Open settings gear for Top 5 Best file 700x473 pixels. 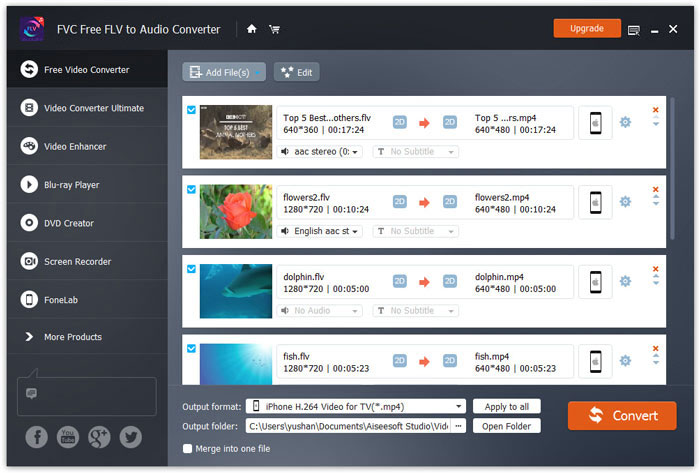coord(625,122)
